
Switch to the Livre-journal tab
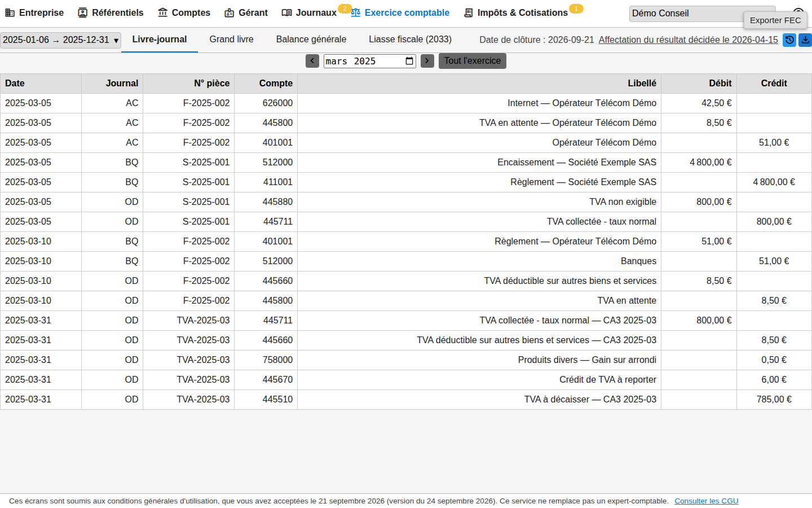pos(160,40)
